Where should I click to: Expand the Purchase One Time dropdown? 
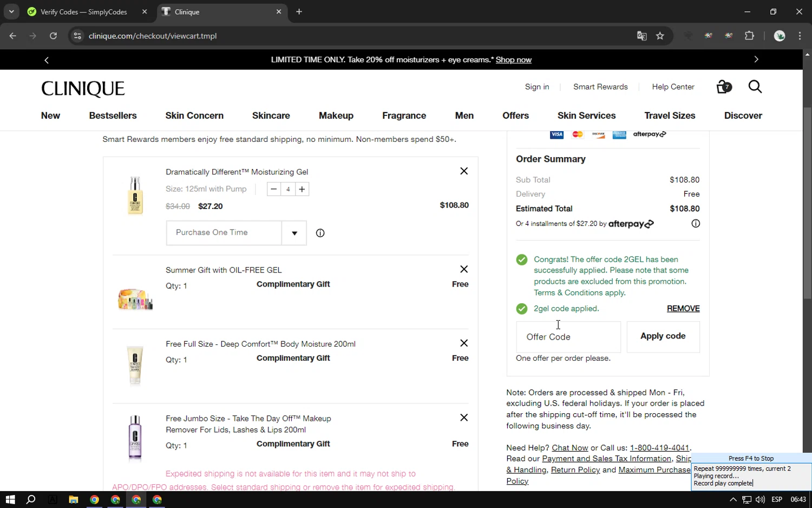coord(294,233)
